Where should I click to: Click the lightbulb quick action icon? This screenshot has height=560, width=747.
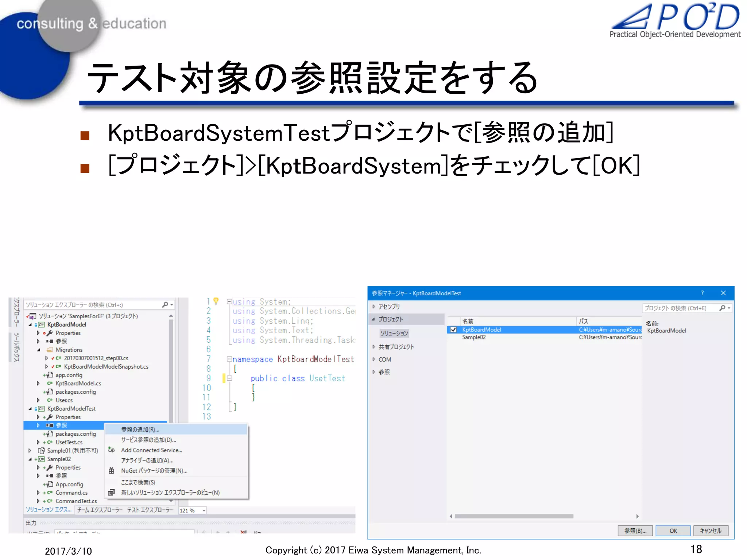pos(216,301)
